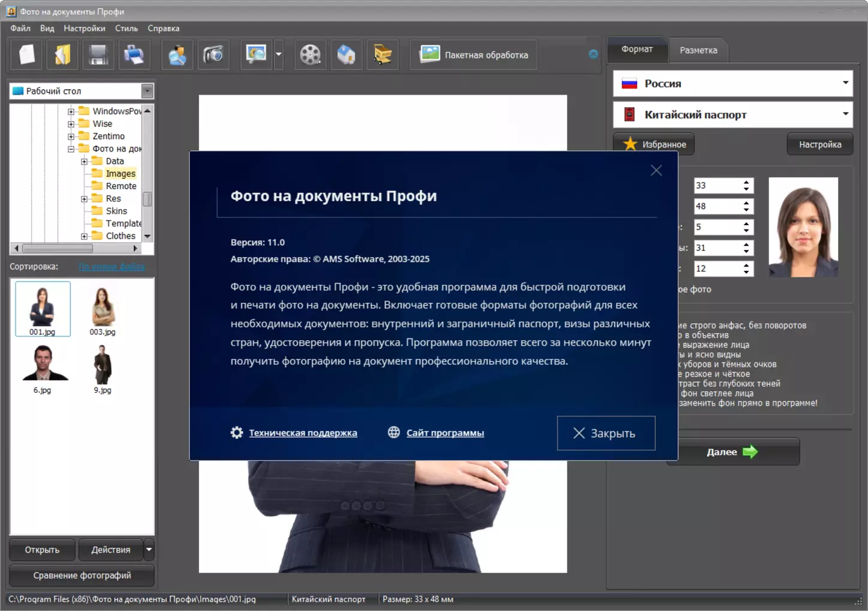Click the folder tree horizontal scrollbar
This screenshot has width=868, height=611.
coord(76,248)
